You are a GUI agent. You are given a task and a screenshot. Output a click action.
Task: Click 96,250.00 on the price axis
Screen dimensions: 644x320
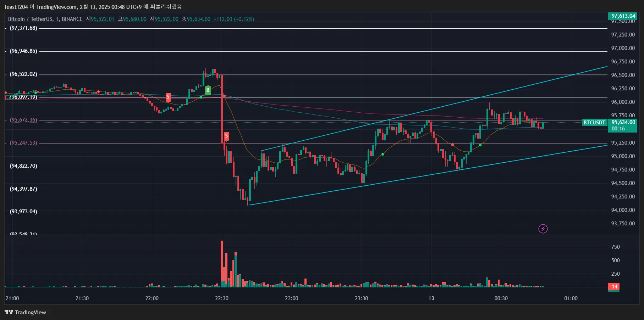(x=623, y=89)
